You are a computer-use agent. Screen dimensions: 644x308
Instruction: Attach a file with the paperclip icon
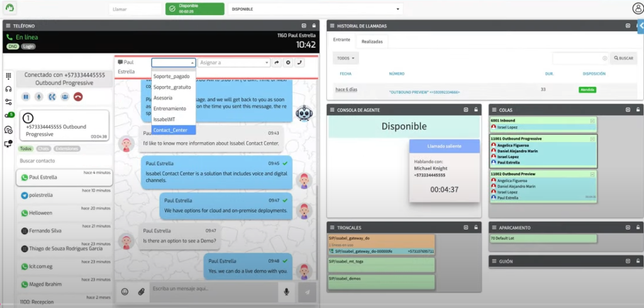[141, 292]
